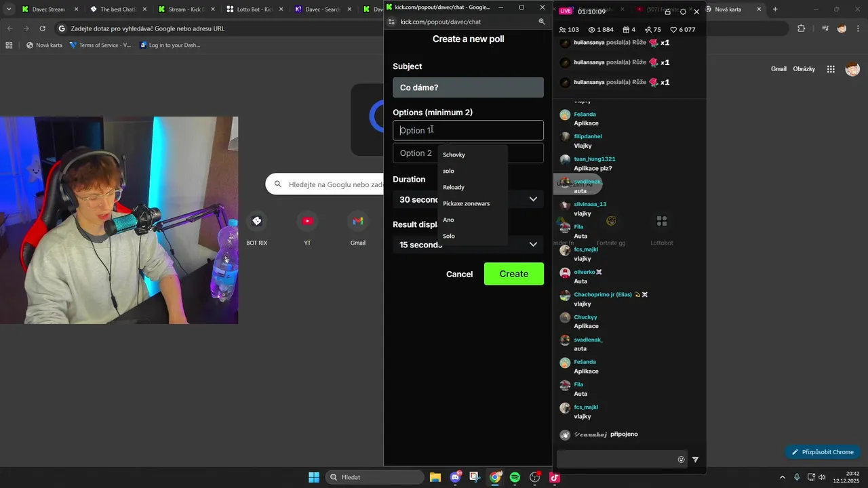Select 'Pickaxe zonewars' suggestion
This screenshot has height=488, width=868.
pos(473,203)
